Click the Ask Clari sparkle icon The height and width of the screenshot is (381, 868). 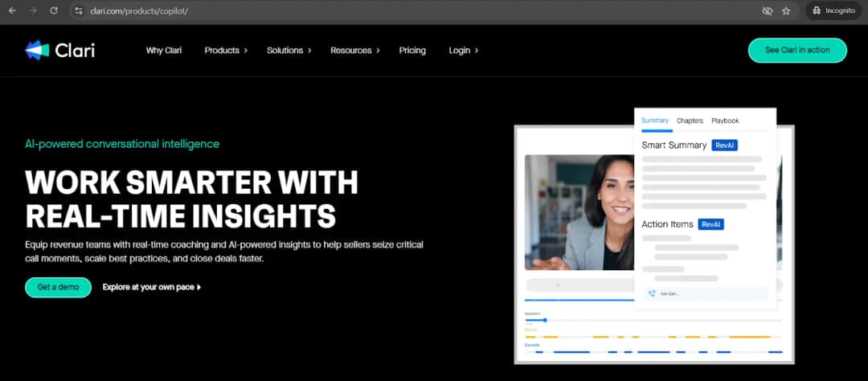click(652, 293)
